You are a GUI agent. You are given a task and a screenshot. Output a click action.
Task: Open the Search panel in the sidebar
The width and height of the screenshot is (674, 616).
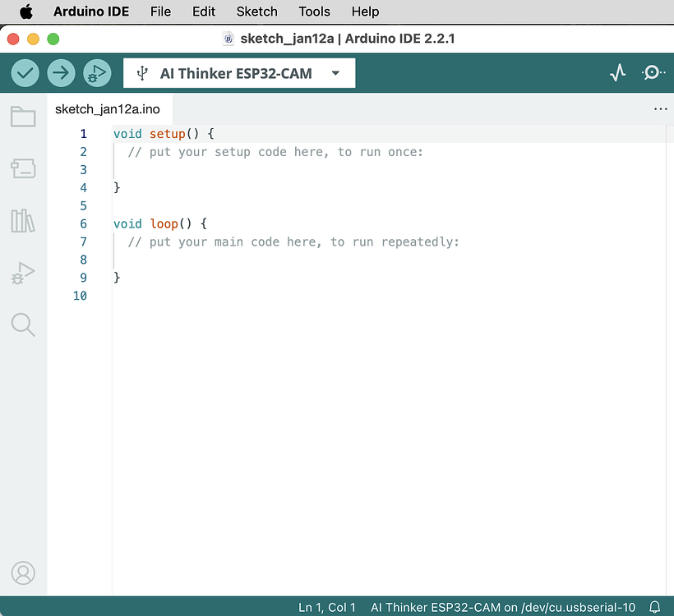point(23,324)
